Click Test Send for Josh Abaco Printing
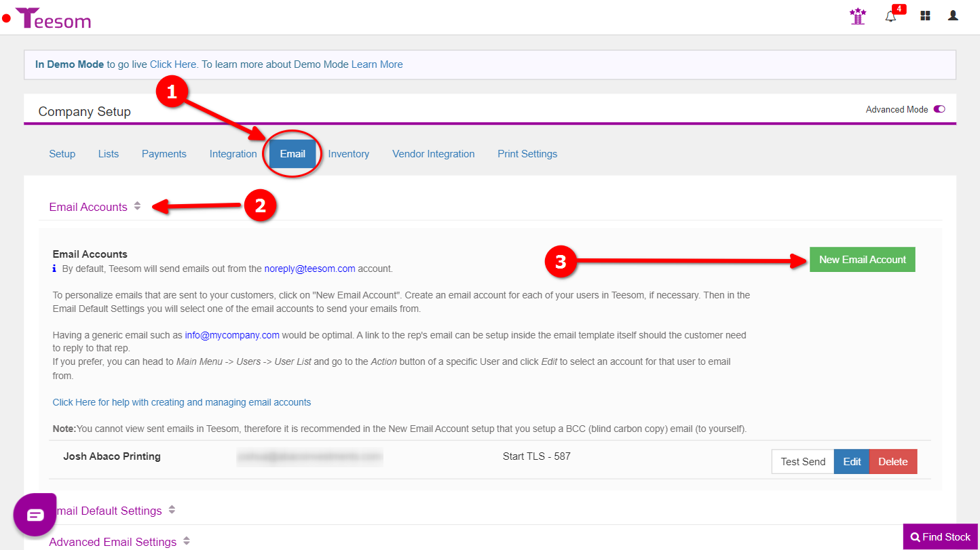Screen dimensions: 980x550 pos(803,462)
